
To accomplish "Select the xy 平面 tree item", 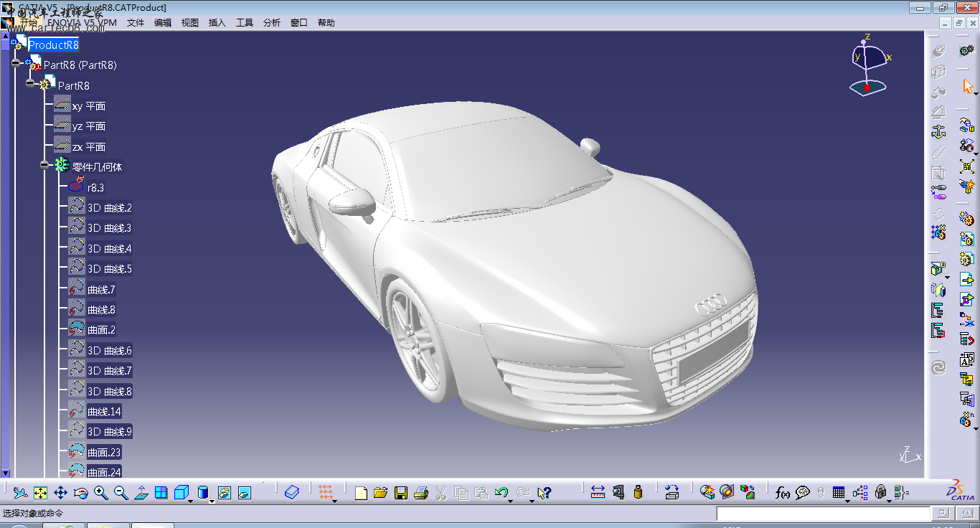I will [89, 106].
